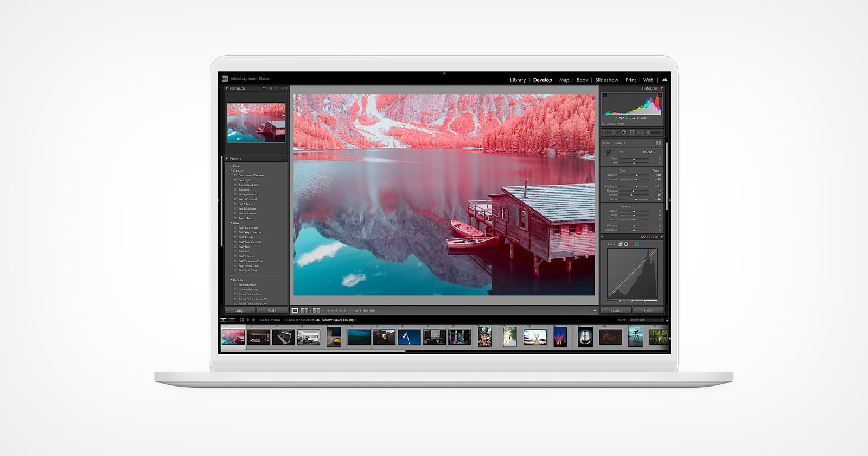Click the Paste settings button
This screenshot has width=868, height=456.
click(272, 311)
